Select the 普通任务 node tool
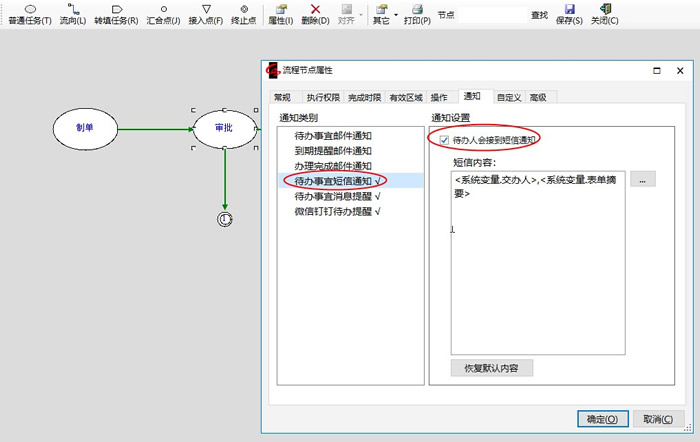700x442 pixels. (x=29, y=13)
